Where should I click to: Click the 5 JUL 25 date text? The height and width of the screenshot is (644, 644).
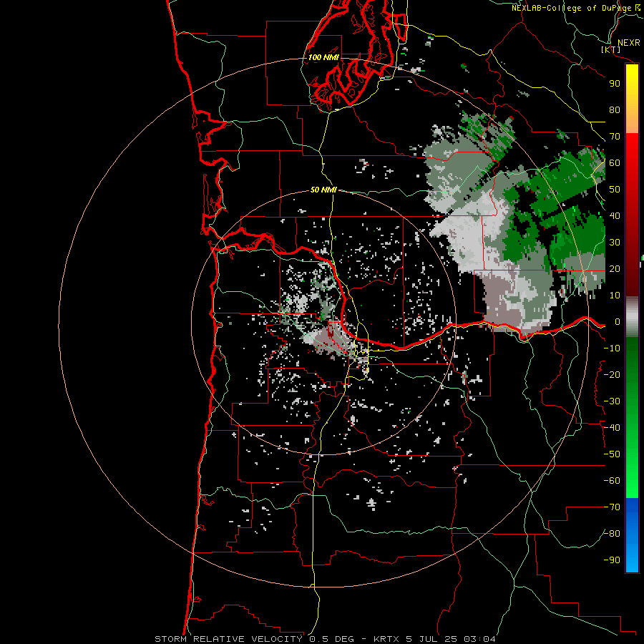431,639
